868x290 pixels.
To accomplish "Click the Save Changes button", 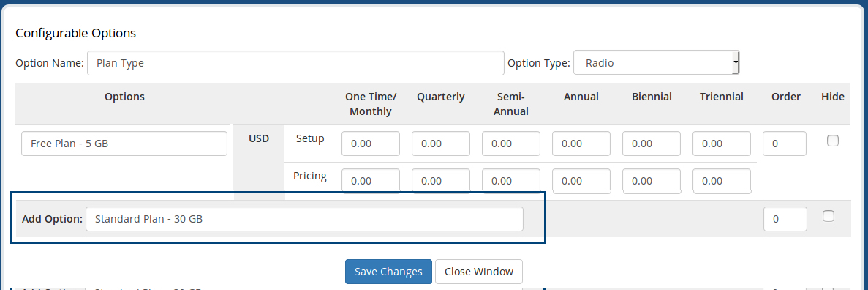I will pos(388,272).
